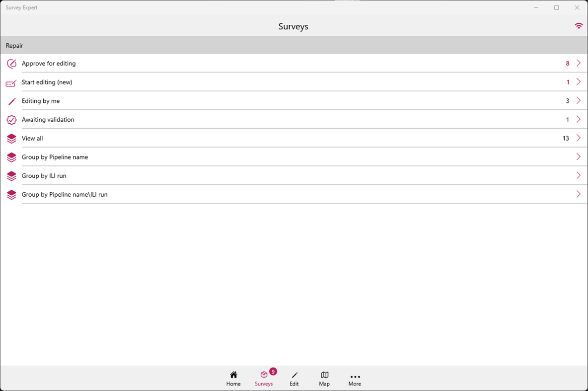Select the 'Approve for editing' text
This screenshot has width=588, height=391.
tap(49, 64)
